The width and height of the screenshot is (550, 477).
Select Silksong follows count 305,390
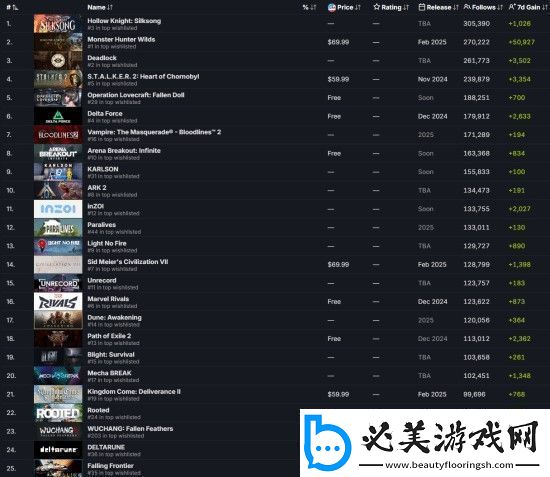click(476, 23)
